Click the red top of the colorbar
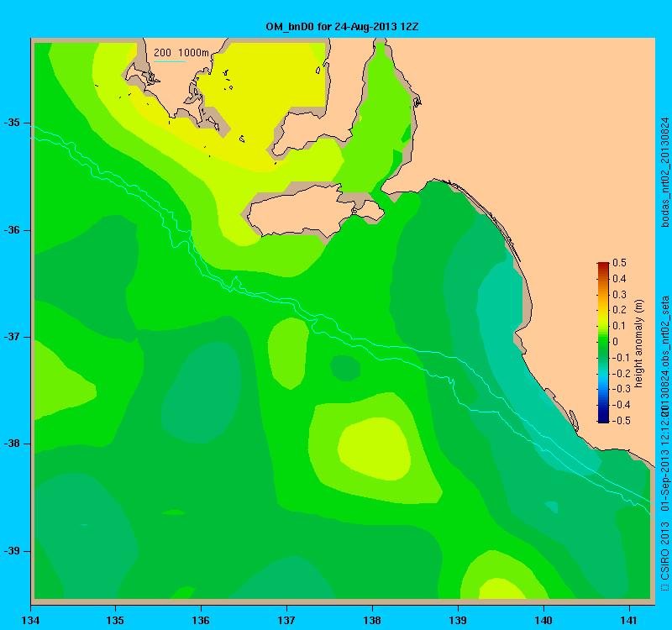672x630 pixels. pyautogui.click(x=603, y=265)
